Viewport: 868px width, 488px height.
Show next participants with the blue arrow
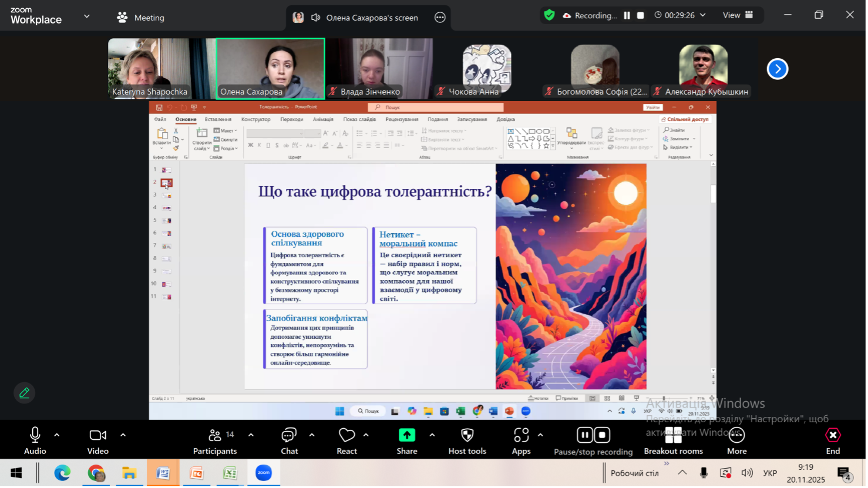777,69
